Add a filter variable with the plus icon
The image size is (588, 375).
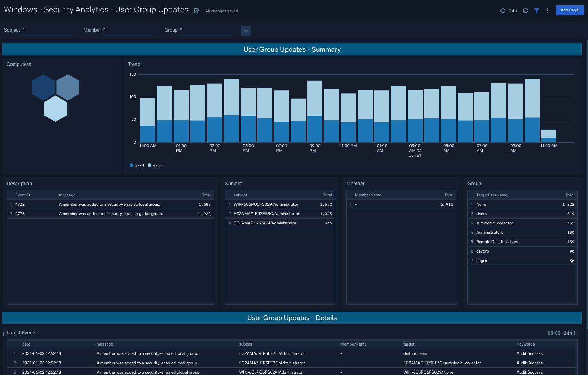[246, 31]
